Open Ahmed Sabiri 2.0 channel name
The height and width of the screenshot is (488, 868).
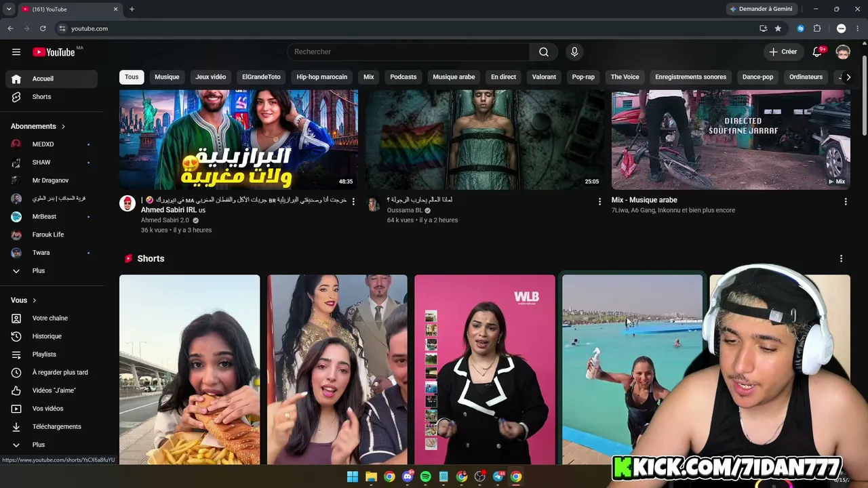pos(165,220)
